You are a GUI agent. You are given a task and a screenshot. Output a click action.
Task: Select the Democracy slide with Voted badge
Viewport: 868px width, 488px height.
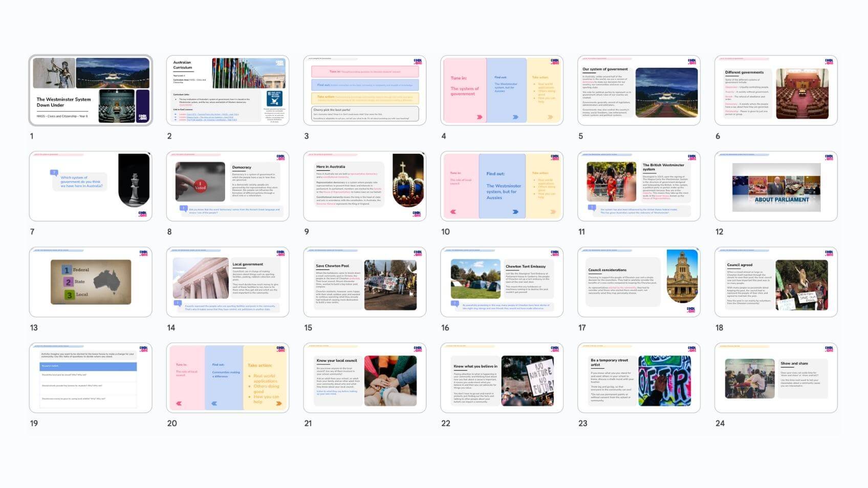[x=227, y=186]
